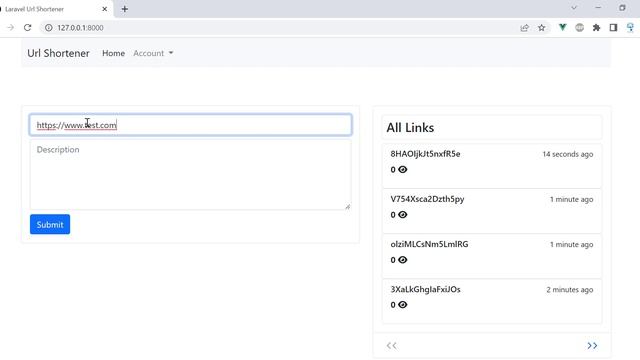Go to the Home nav link
The image size is (640, 360).
113,53
